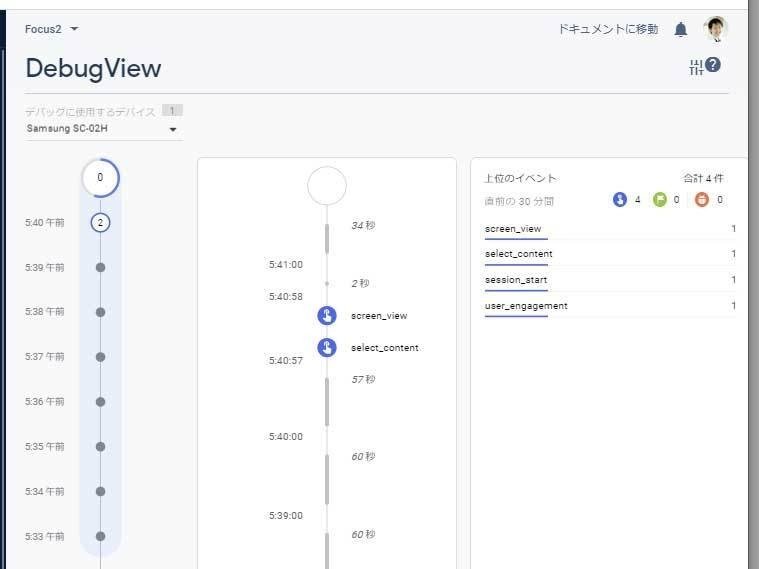The height and width of the screenshot is (569, 759).
Task: Click the 直前の 30 分間 label
Action: click(519, 201)
